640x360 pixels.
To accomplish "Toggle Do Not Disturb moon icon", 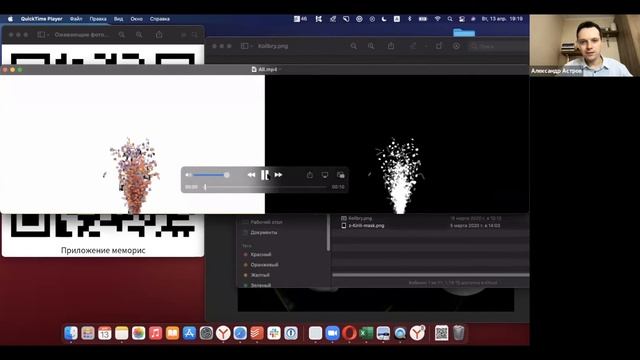I will [384, 19].
